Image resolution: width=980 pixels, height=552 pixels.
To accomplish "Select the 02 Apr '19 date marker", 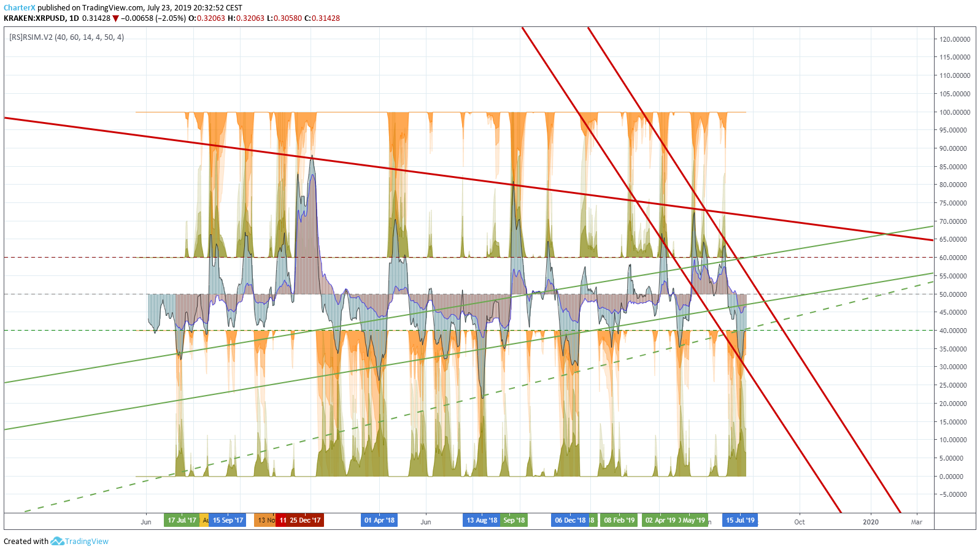I will click(660, 520).
